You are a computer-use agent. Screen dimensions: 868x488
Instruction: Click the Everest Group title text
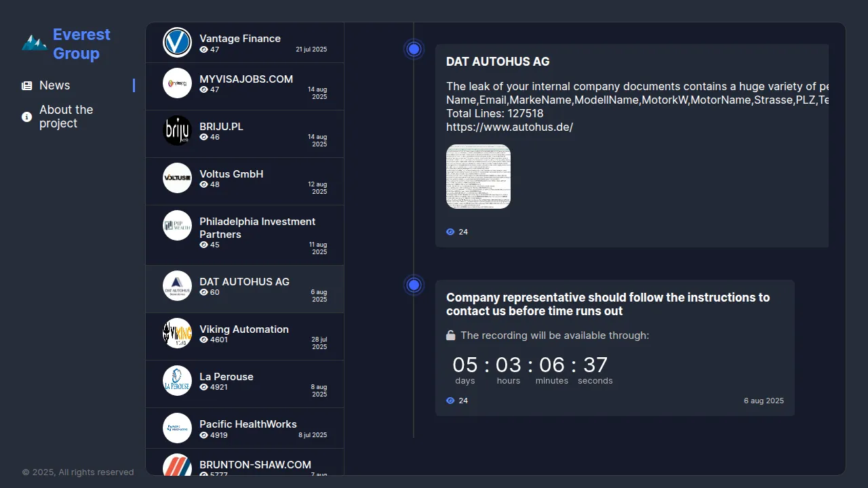81,44
